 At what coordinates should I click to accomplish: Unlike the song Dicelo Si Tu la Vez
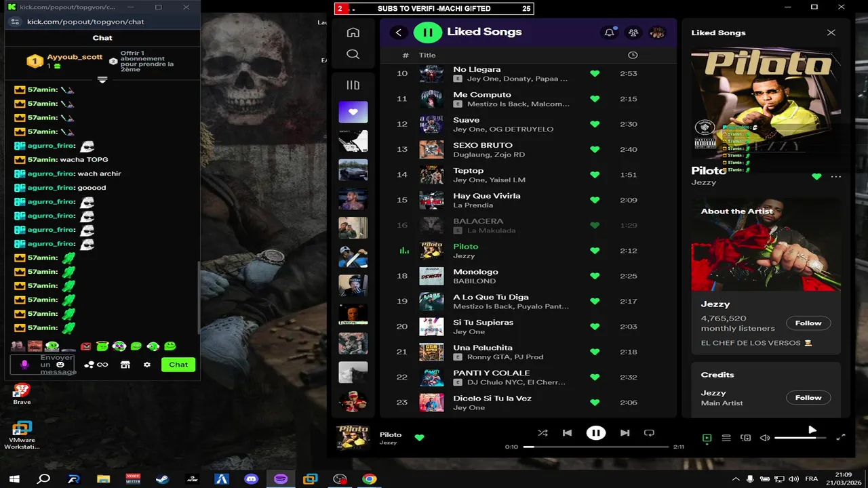(595, 403)
